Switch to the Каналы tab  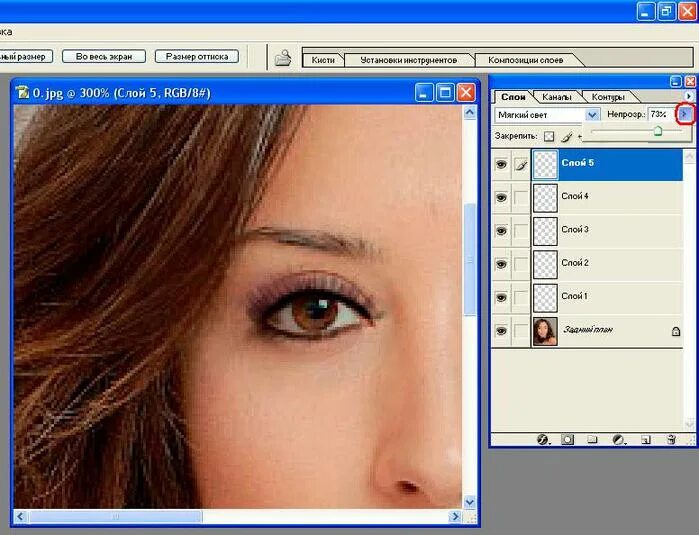(557, 97)
